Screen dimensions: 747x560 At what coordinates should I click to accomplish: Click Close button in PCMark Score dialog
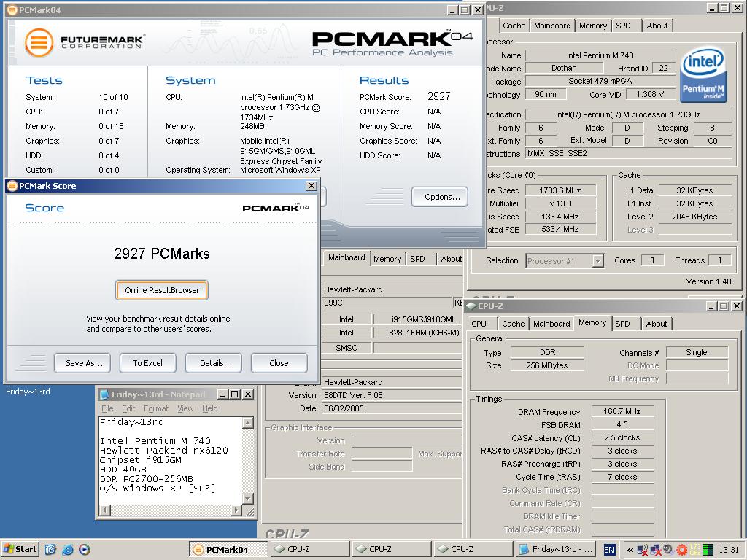click(279, 363)
